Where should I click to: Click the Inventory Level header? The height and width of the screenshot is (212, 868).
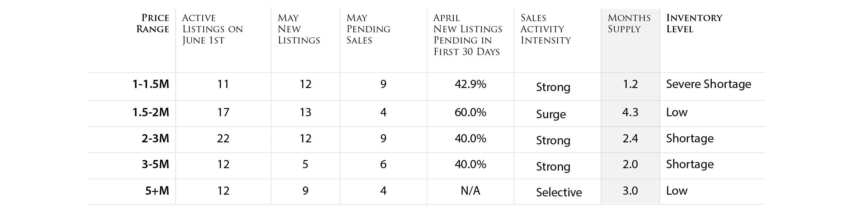click(x=694, y=23)
